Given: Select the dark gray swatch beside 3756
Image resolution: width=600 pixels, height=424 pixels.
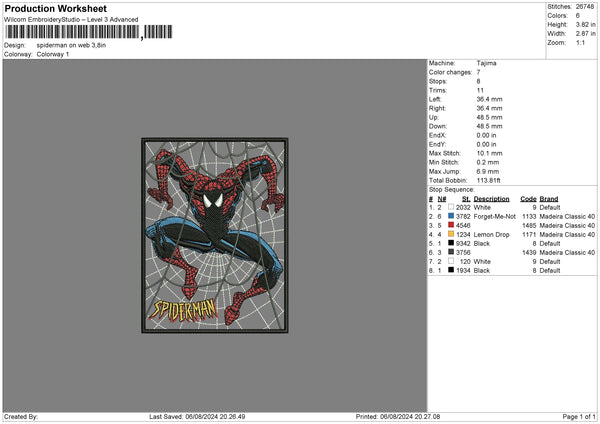Looking at the screenshot, I should click(x=451, y=252).
